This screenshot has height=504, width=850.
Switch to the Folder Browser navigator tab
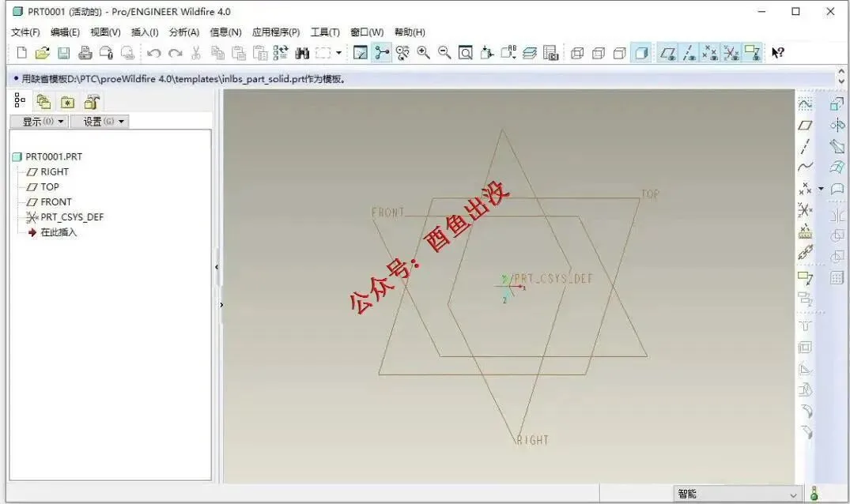[x=43, y=102]
